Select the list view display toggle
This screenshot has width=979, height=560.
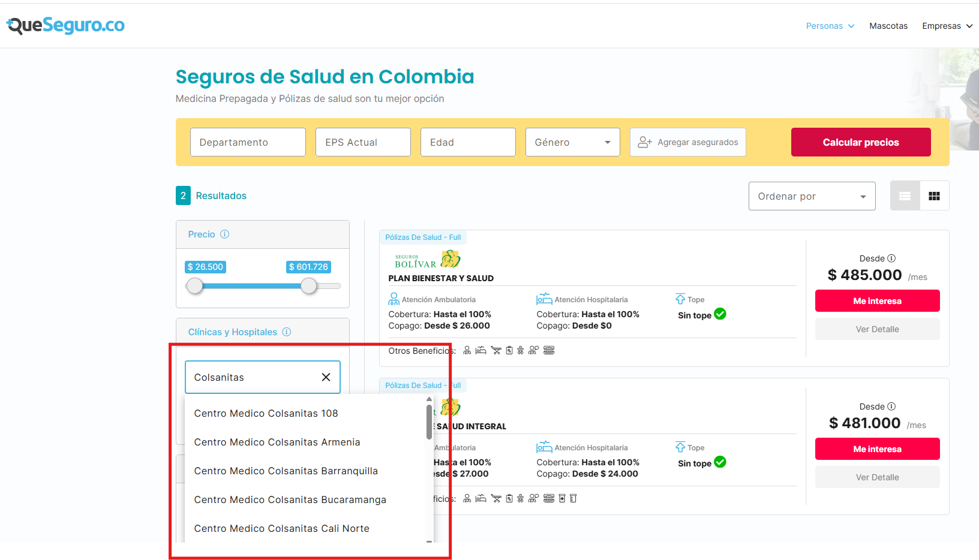pos(905,195)
